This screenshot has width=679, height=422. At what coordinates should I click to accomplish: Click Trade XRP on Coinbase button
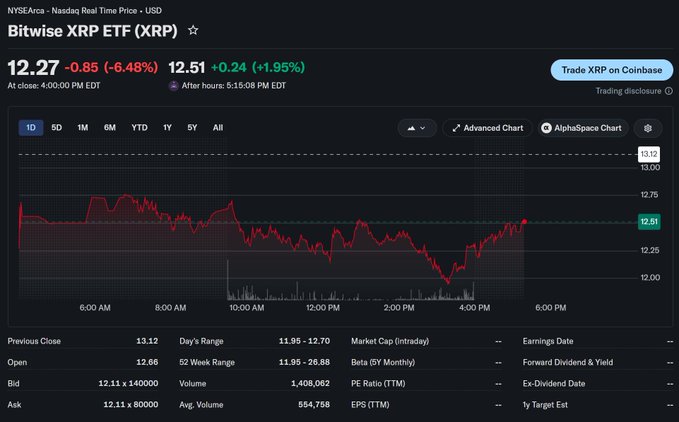[x=612, y=70]
